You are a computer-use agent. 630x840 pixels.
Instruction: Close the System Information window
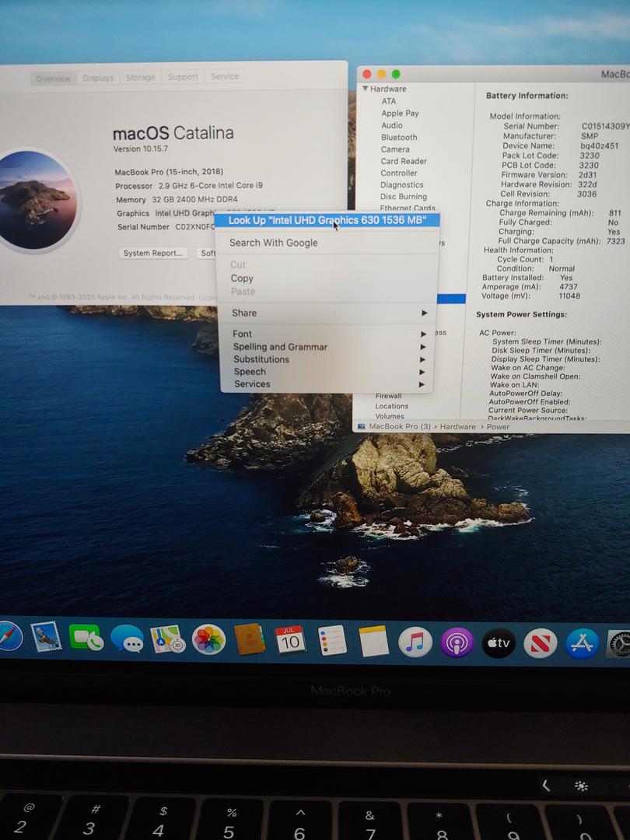click(367, 74)
